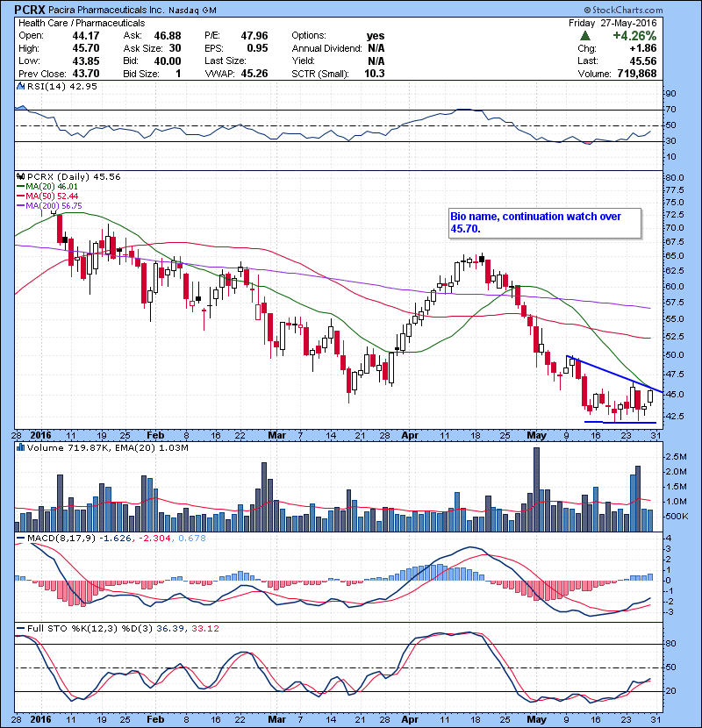702x728 pixels.
Task: Click the P/E value 47.96
Action: click(254, 36)
